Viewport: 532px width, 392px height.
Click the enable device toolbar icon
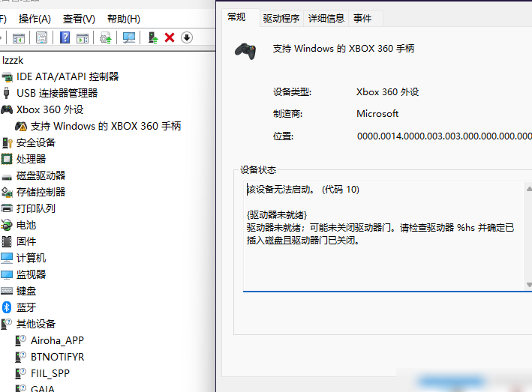(x=153, y=37)
